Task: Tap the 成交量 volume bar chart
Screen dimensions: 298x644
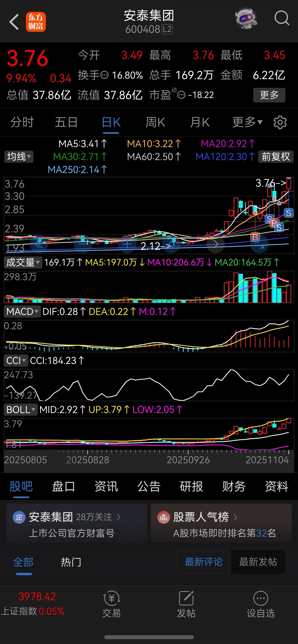Action: click(149, 287)
